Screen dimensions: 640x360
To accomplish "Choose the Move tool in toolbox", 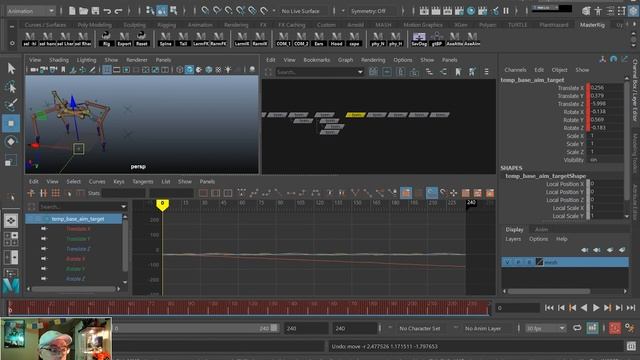I will [11, 123].
